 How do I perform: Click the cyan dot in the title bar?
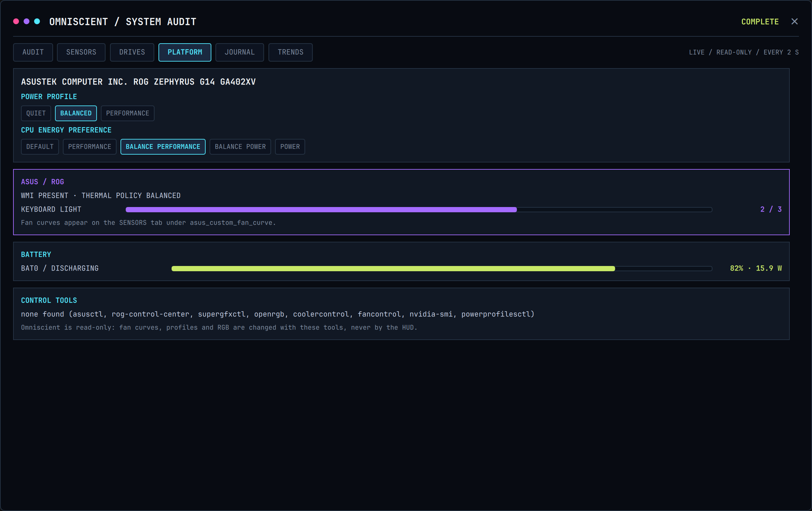(x=37, y=22)
